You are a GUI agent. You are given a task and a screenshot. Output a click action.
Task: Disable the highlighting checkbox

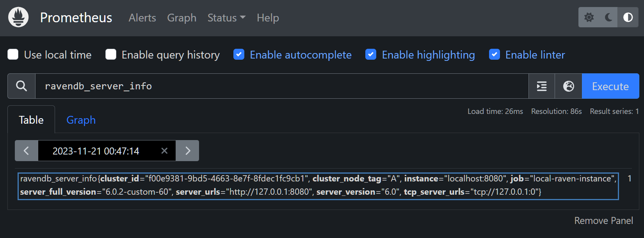point(371,55)
